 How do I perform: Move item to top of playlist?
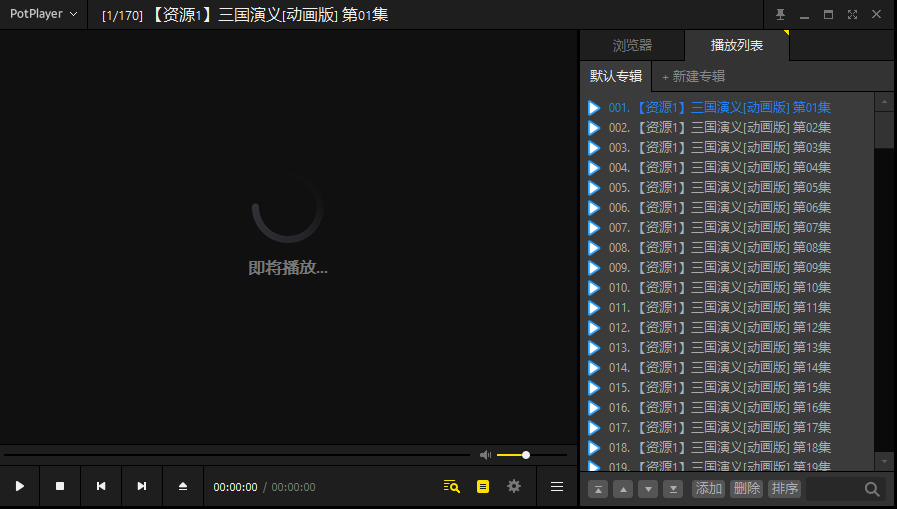tap(598, 489)
